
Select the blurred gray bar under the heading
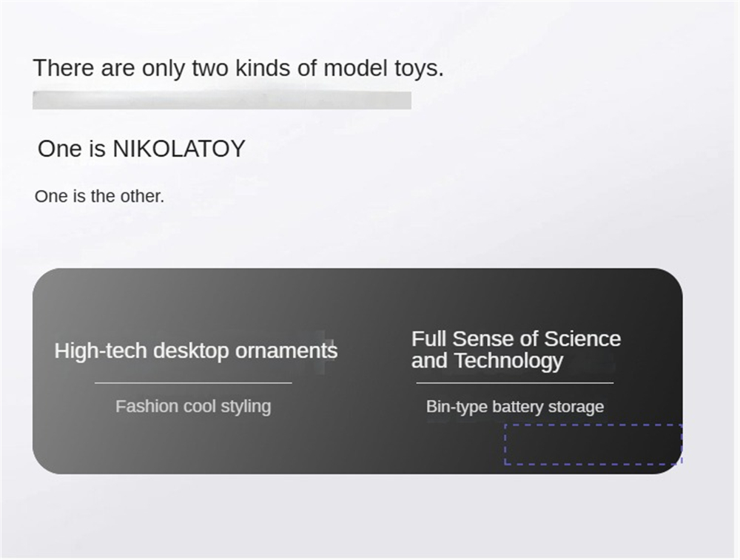pos(222,100)
